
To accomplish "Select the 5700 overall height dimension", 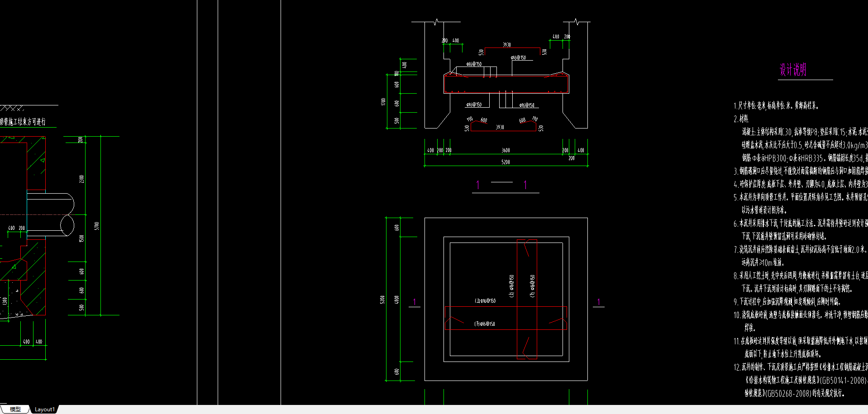I will click(x=96, y=226).
